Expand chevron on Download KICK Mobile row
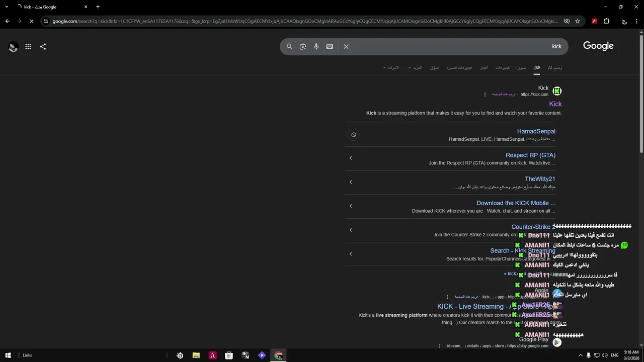 coord(351,206)
